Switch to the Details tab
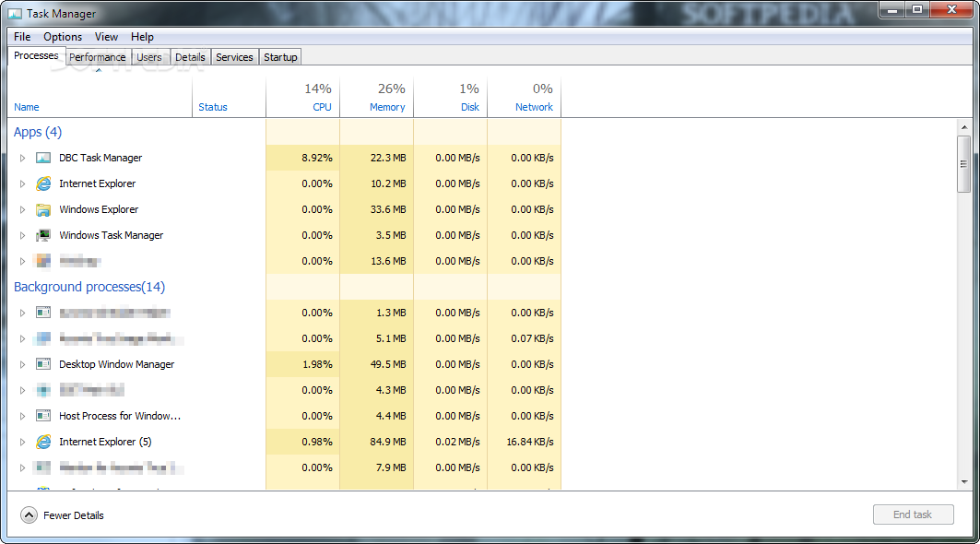980x544 pixels. (x=190, y=57)
